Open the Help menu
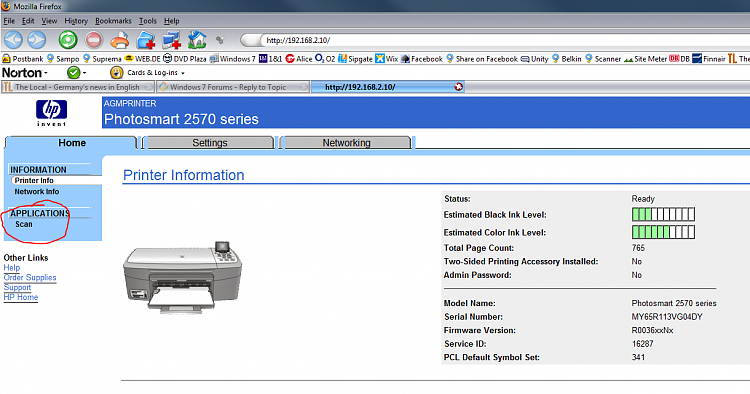This screenshot has width=750, height=394. pos(171,21)
